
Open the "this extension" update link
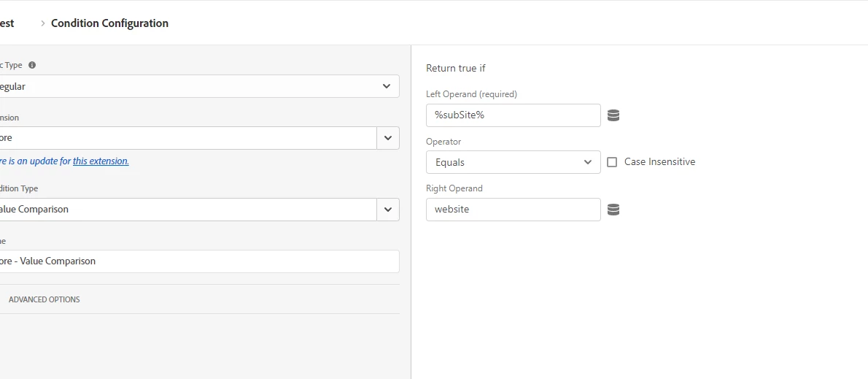click(101, 161)
